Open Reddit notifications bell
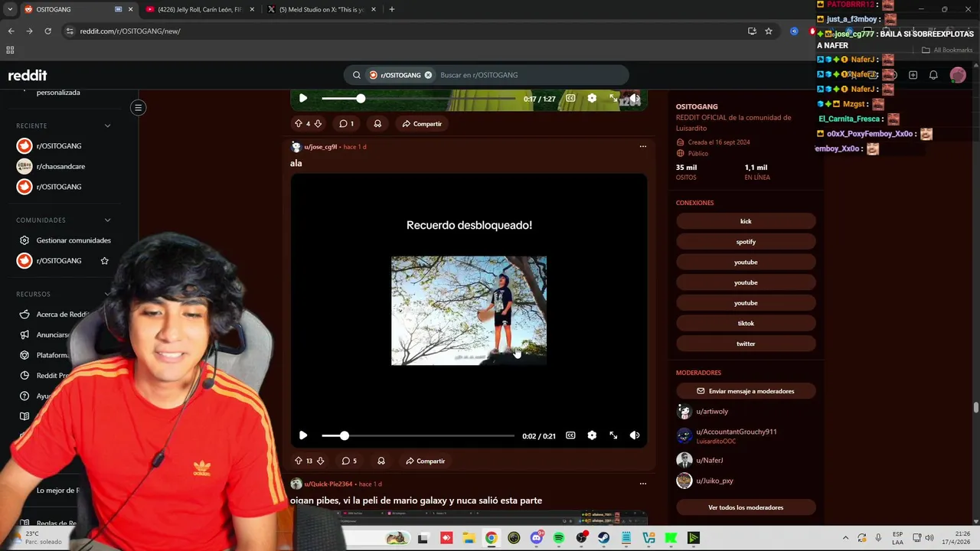Image resolution: width=980 pixels, height=551 pixels. point(933,75)
